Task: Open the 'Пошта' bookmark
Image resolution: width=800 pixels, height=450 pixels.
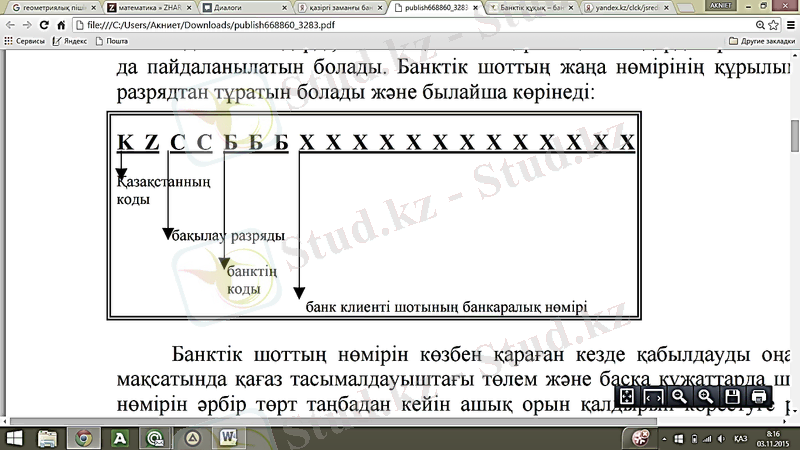Action: (x=112, y=41)
